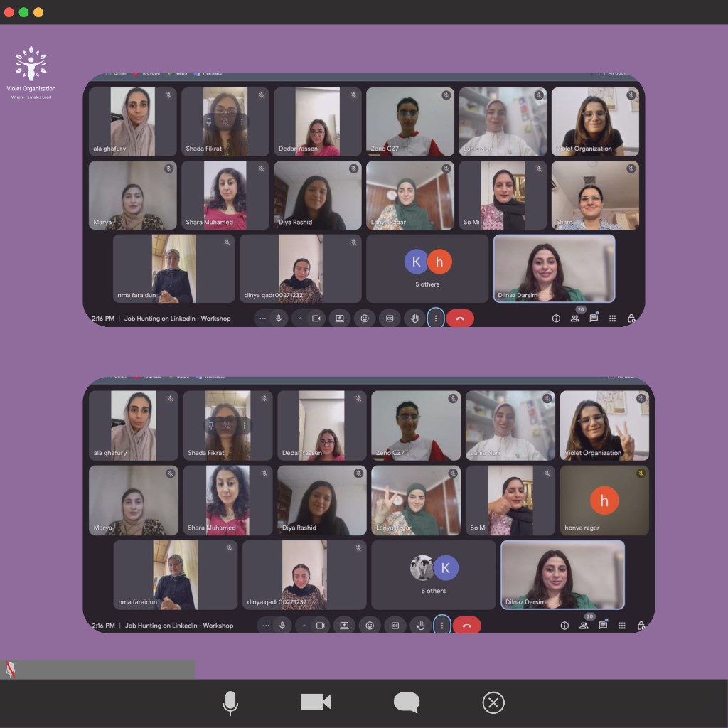Leave the call using the red button in upper meeting
Image resolution: width=728 pixels, height=728 pixels.
click(460, 318)
